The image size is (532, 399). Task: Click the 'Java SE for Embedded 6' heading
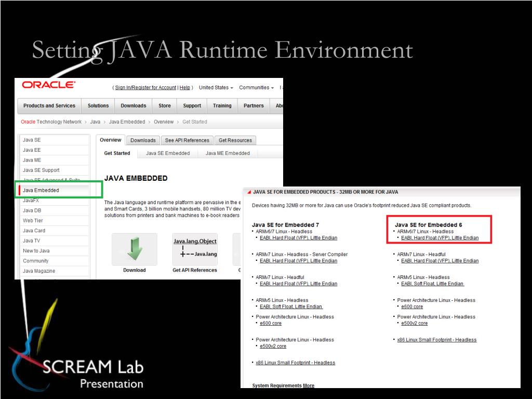pos(429,225)
